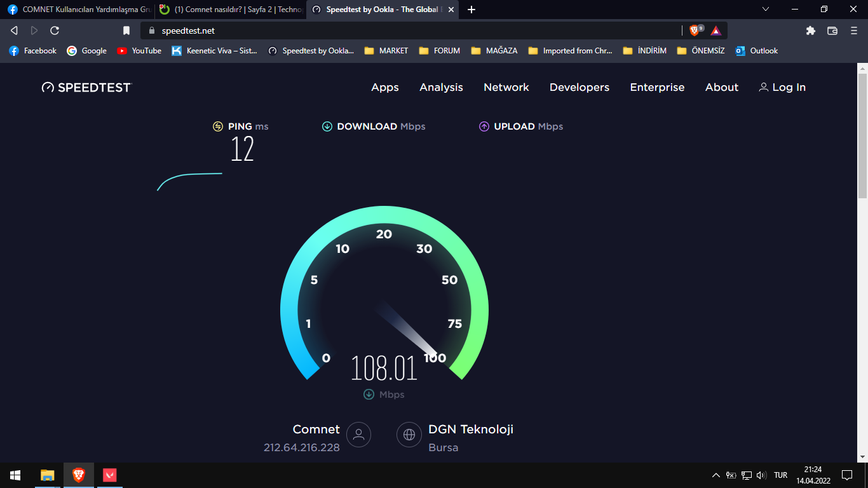Click the battery tray icon
The image size is (868, 488).
pos(731,475)
